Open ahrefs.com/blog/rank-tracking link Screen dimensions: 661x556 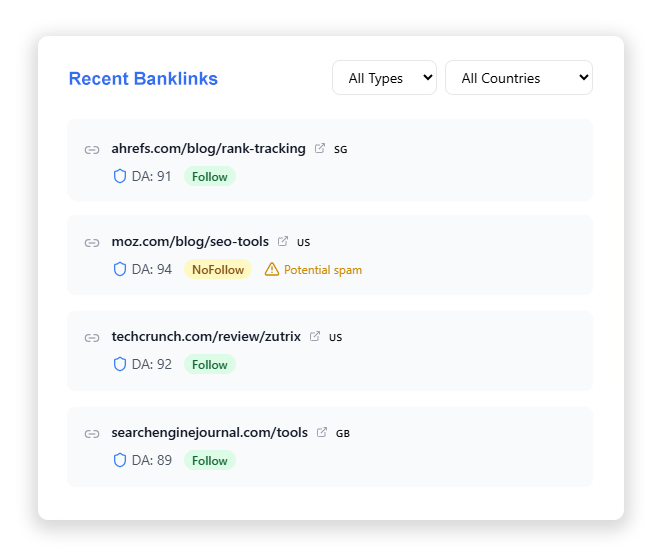(x=208, y=148)
